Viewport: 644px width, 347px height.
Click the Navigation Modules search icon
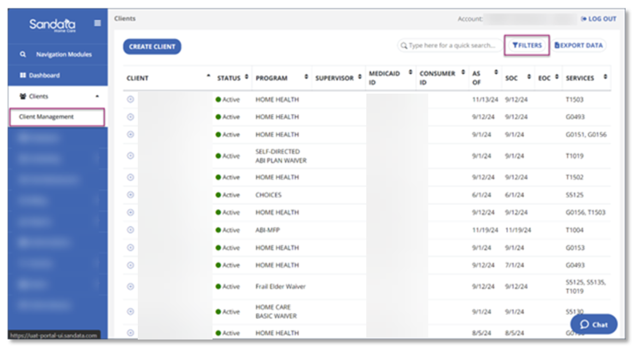23,55
